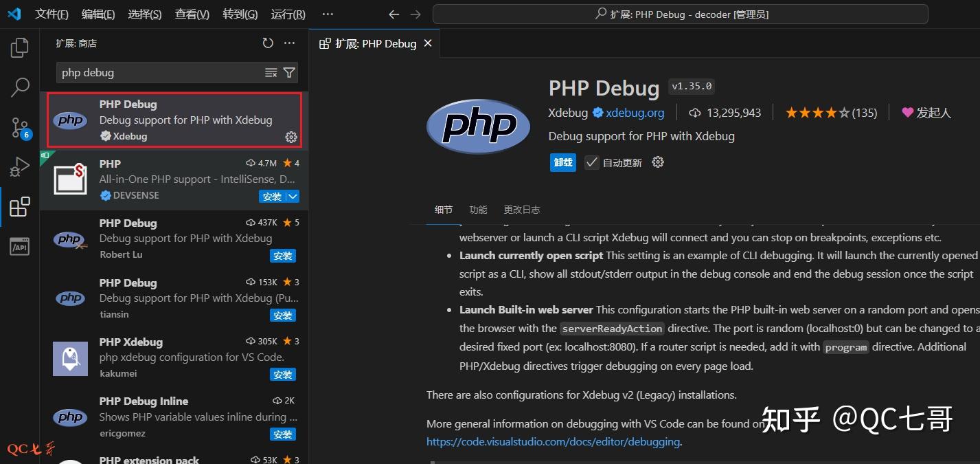Open the Explorer view in activity bar
Viewport: 980px width, 464px height.
pos(20,47)
